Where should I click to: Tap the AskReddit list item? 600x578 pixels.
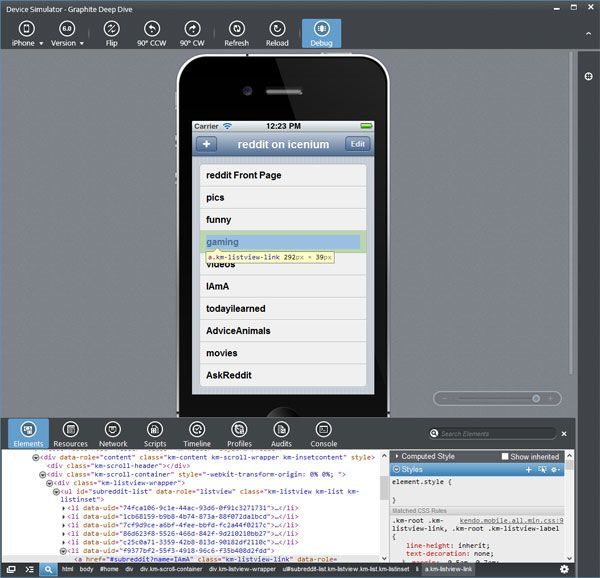tap(283, 375)
